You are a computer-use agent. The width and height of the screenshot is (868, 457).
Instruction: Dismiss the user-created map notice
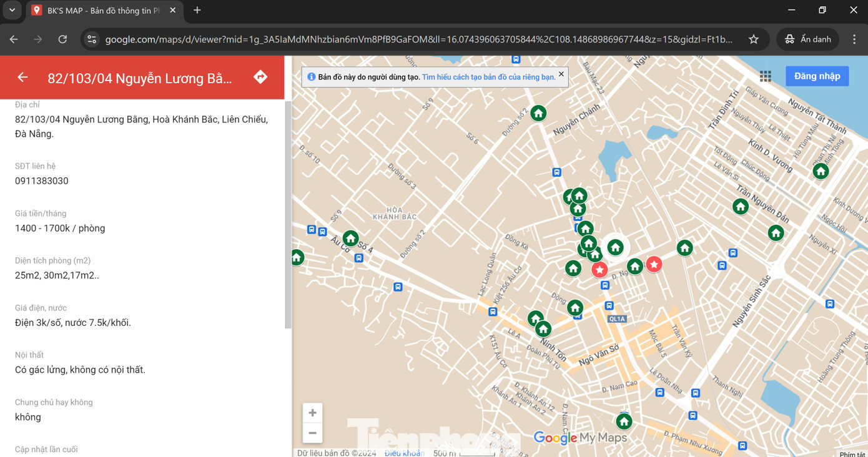561,74
